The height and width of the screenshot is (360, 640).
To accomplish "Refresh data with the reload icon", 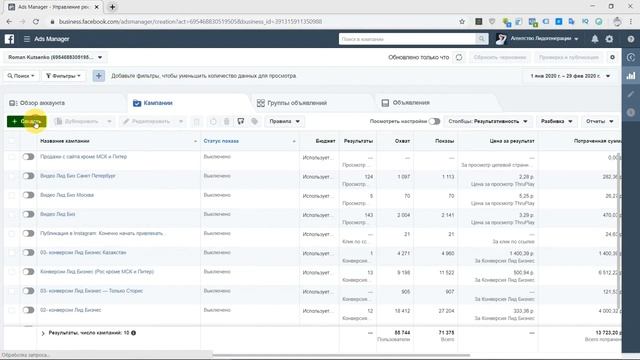I will click(459, 57).
